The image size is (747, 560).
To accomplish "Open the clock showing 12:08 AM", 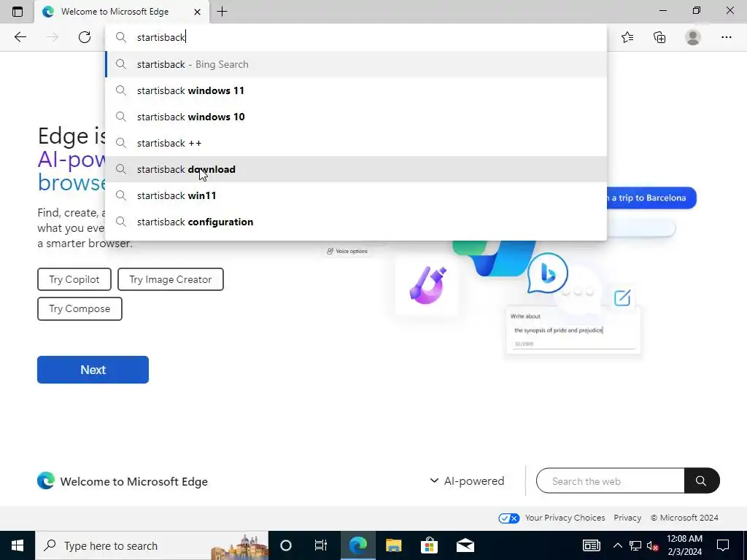I will 684,545.
